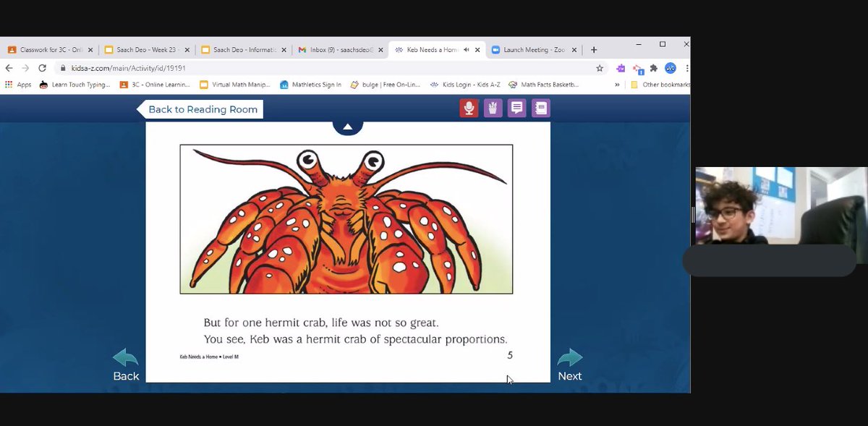The height and width of the screenshot is (426, 868).
Task: Mute audio on Keb Needs a Home tab
Action: pos(466,50)
